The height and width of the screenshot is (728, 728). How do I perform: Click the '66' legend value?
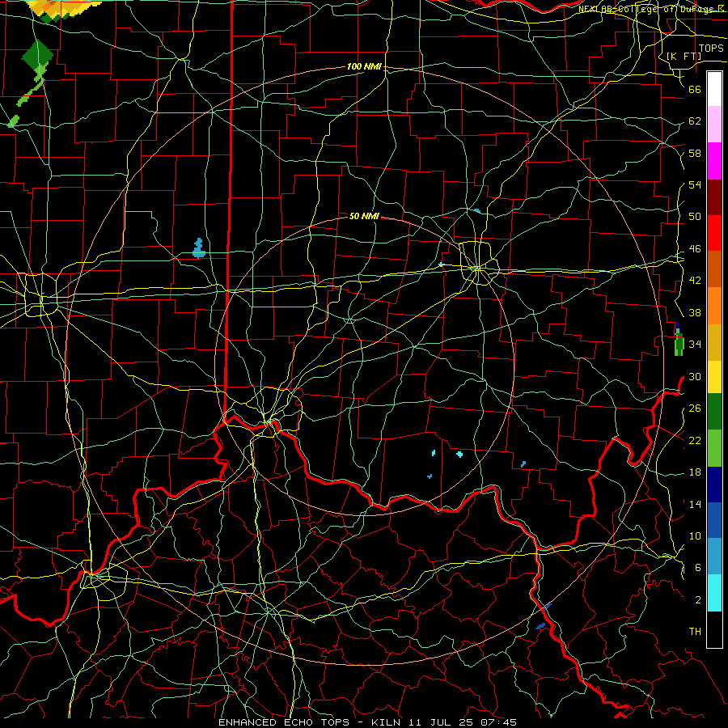[695, 89]
